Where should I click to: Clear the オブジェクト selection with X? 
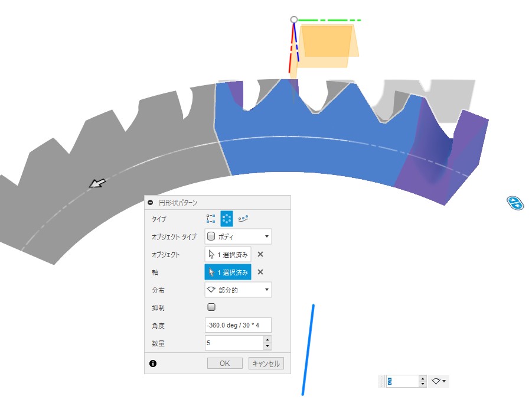pos(260,255)
